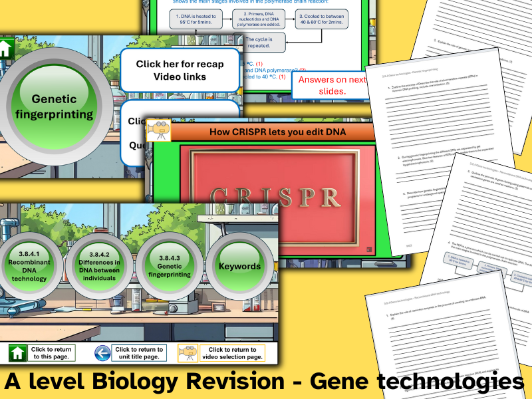Select the DNA heated to 95°C flowchart box
This screenshot has width=532, height=399.
[x=196, y=18]
